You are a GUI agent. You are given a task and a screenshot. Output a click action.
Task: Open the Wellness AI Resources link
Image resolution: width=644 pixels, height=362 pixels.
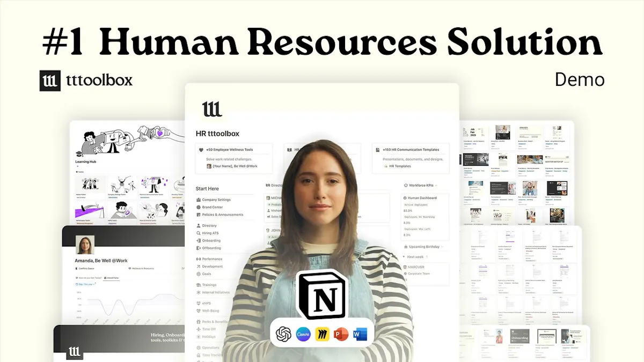point(141,269)
